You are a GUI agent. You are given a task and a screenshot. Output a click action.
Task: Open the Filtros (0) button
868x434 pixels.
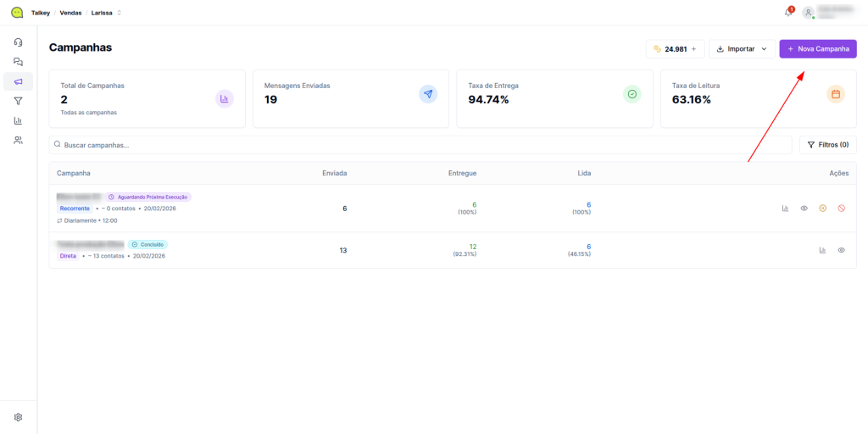click(x=827, y=145)
